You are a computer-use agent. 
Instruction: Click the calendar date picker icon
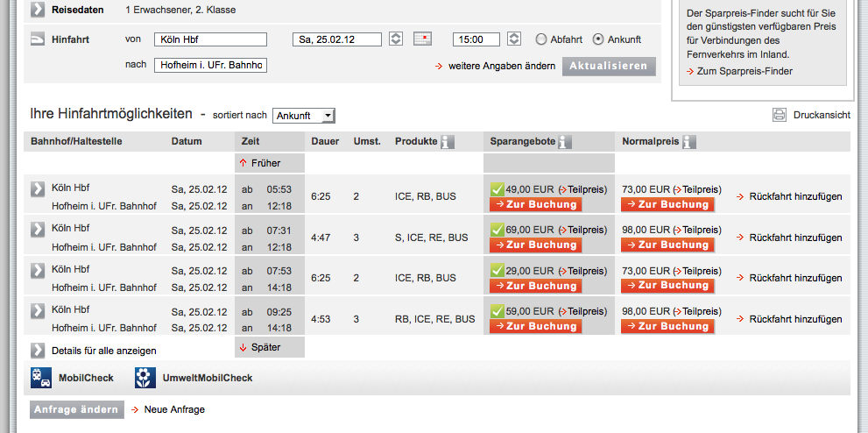click(x=423, y=39)
